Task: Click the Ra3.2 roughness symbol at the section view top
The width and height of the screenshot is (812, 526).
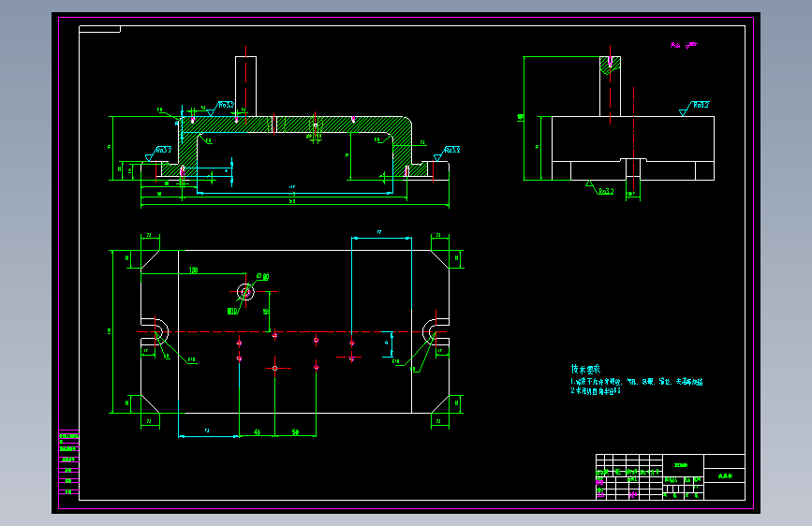Action: (220, 108)
